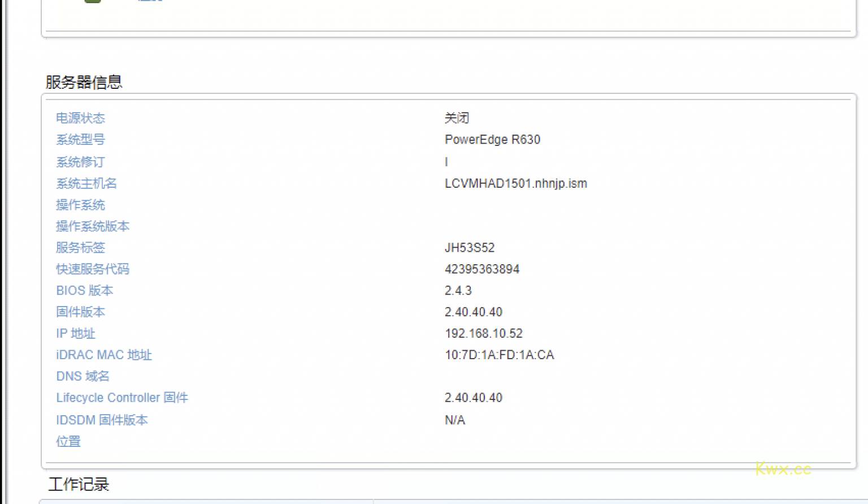Image resolution: width=868 pixels, height=504 pixels.
Task: Open the 系统主机名 hostname link
Action: point(86,183)
